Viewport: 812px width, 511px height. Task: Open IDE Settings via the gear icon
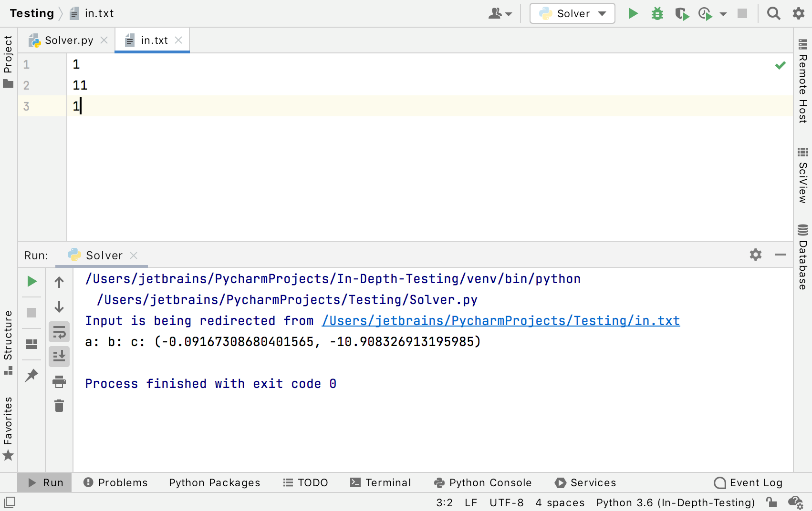tap(798, 13)
